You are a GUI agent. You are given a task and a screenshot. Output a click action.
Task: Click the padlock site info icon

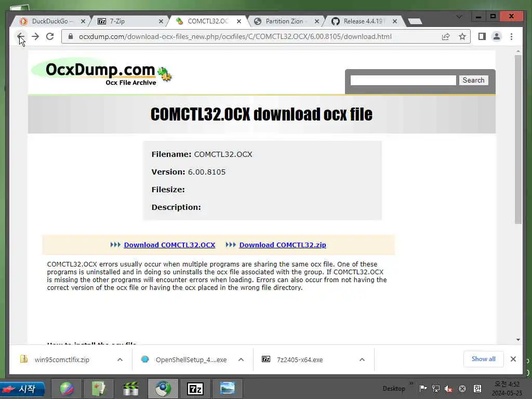pyautogui.click(x=71, y=36)
